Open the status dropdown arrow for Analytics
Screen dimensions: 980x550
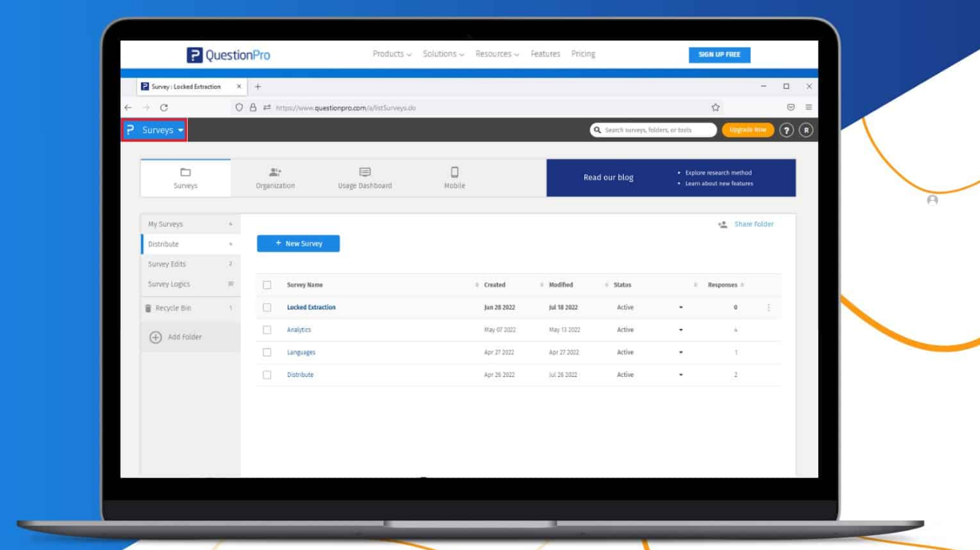click(681, 330)
